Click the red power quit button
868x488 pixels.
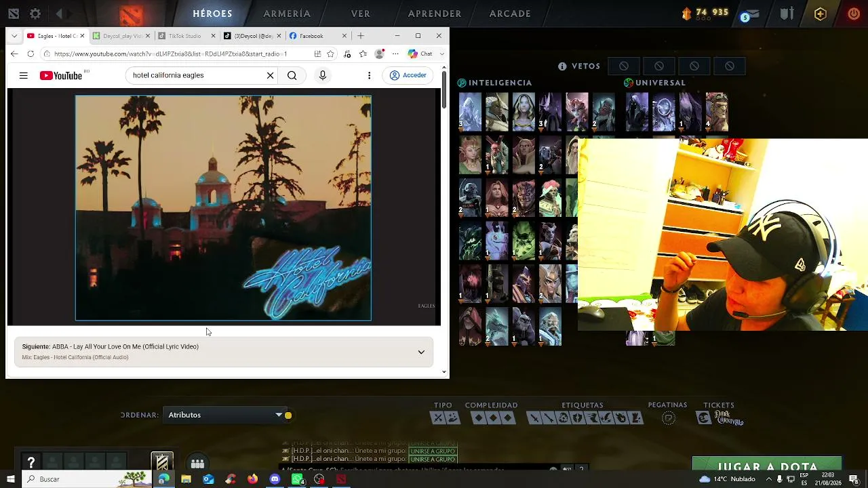point(854,14)
